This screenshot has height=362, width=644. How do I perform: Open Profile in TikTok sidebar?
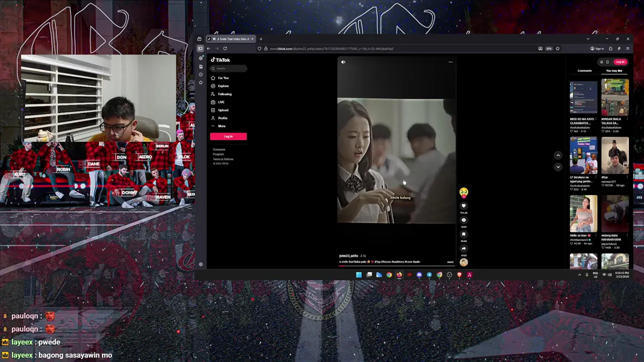click(x=219, y=118)
